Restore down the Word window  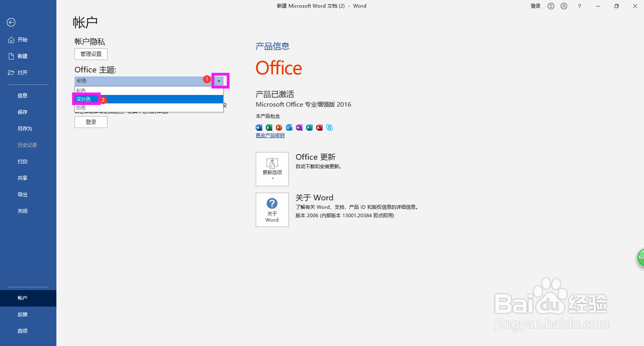(x=617, y=6)
